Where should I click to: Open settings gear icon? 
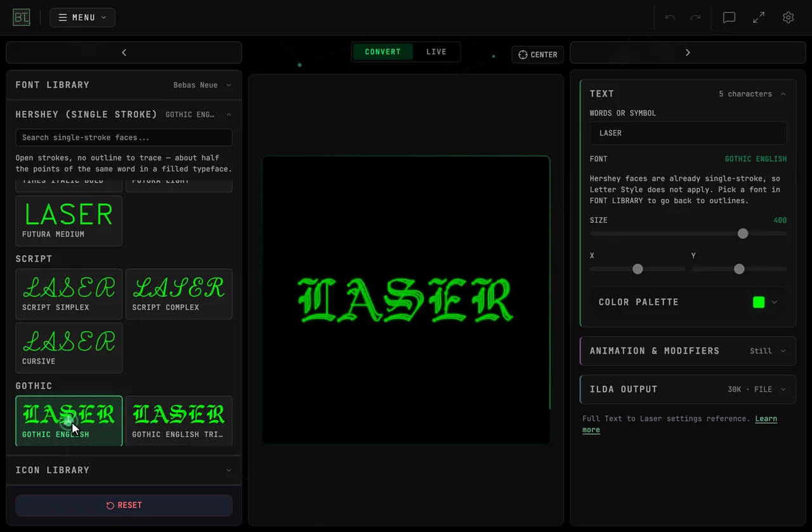pos(788,18)
